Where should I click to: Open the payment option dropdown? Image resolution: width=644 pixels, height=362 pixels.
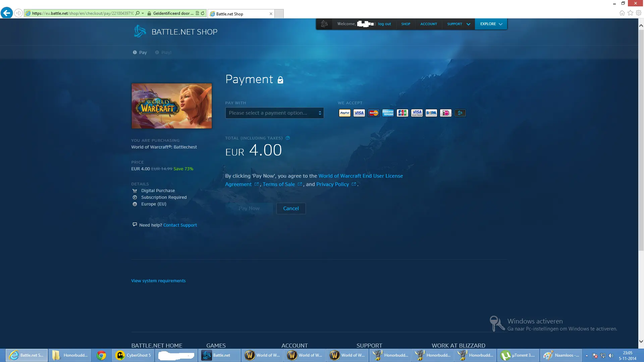coord(274,113)
